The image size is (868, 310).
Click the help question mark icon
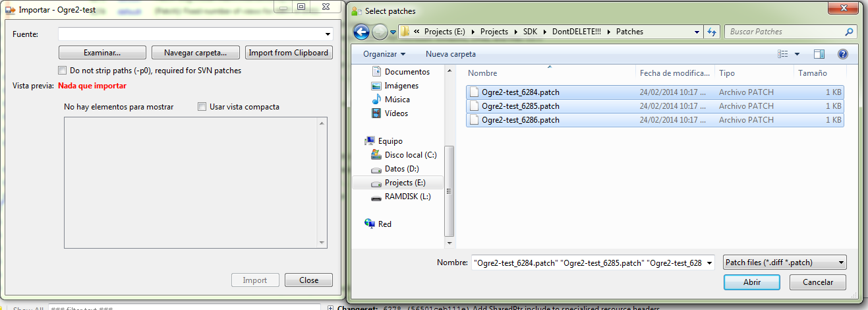tap(842, 54)
